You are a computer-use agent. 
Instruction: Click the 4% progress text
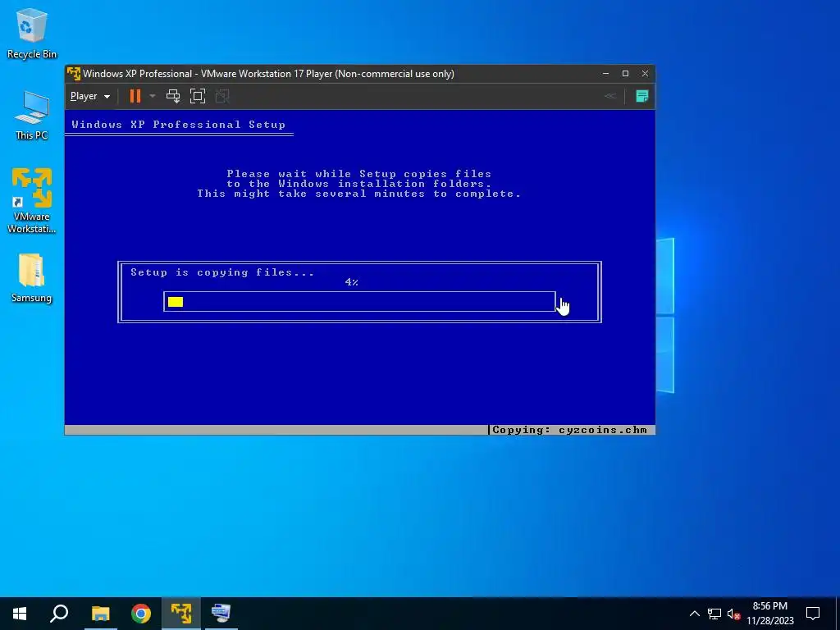pos(351,282)
